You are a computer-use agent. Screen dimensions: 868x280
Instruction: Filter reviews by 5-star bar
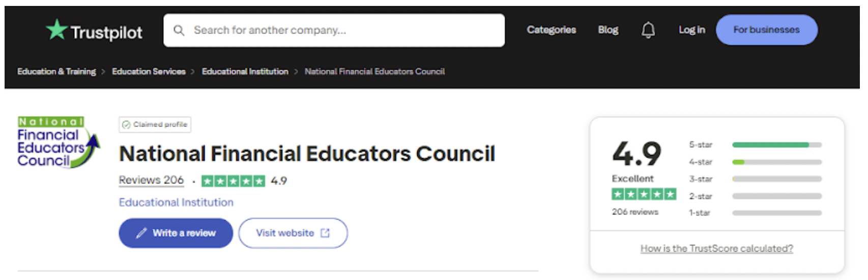pyautogui.click(x=776, y=145)
